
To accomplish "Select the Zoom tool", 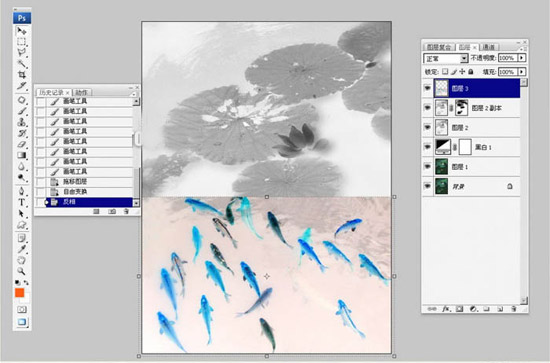I will click(21, 271).
